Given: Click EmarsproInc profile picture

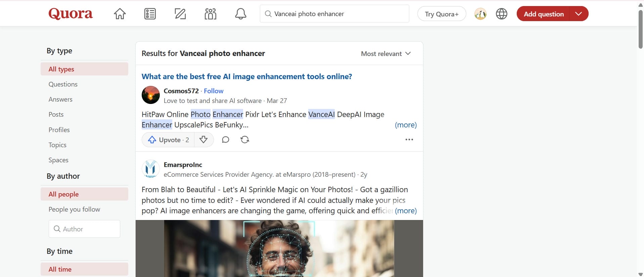Looking at the screenshot, I should point(150,169).
